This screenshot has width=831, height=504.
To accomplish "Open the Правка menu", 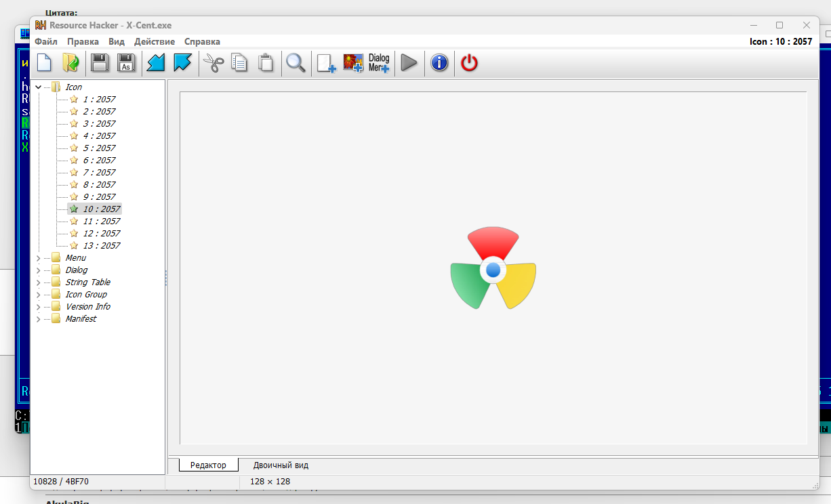I will pos(83,41).
